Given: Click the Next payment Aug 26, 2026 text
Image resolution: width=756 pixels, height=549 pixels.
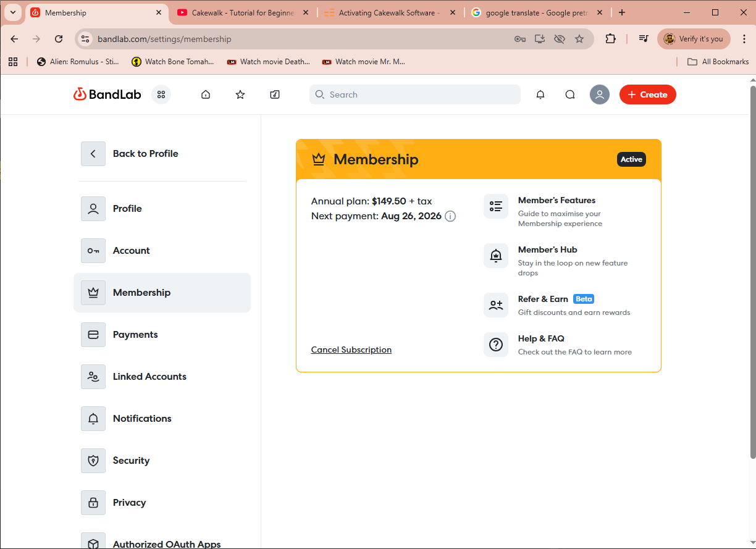Looking at the screenshot, I should pos(376,216).
